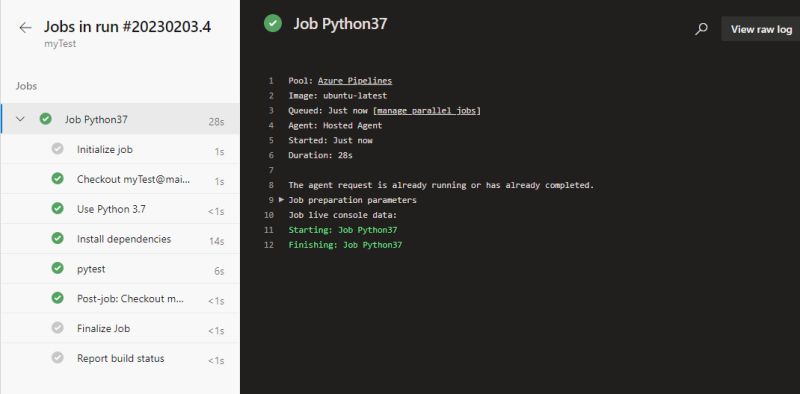Viewport: 800px width, 394px height.
Task: Open the manage parallel jobs link
Action: point(427,110)
